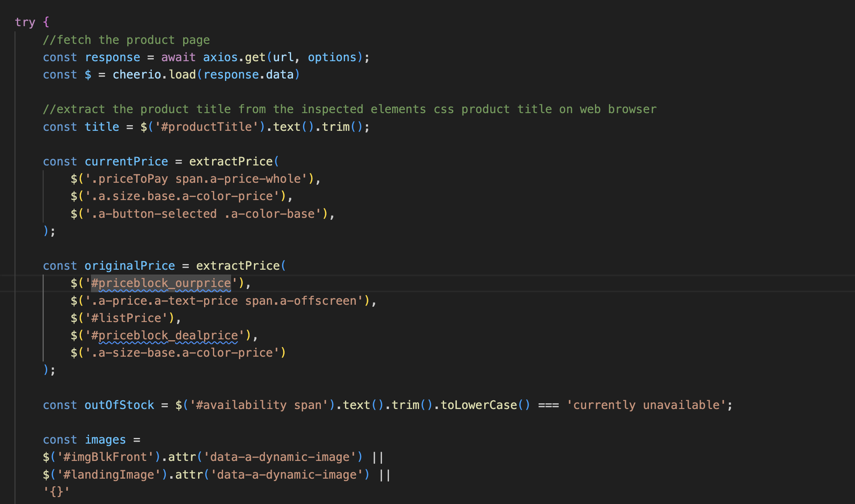Click the '.a-price.a-text-price span.a-offscreen' selector
Screen dimensions: 855x504
(x=224, y=301)
